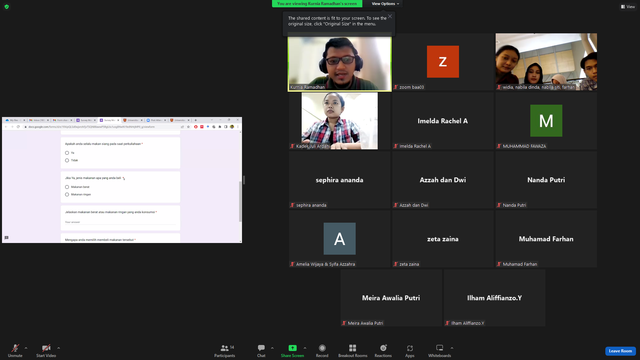Select 'Makanan berat' radio option

(x=67, y=187)
